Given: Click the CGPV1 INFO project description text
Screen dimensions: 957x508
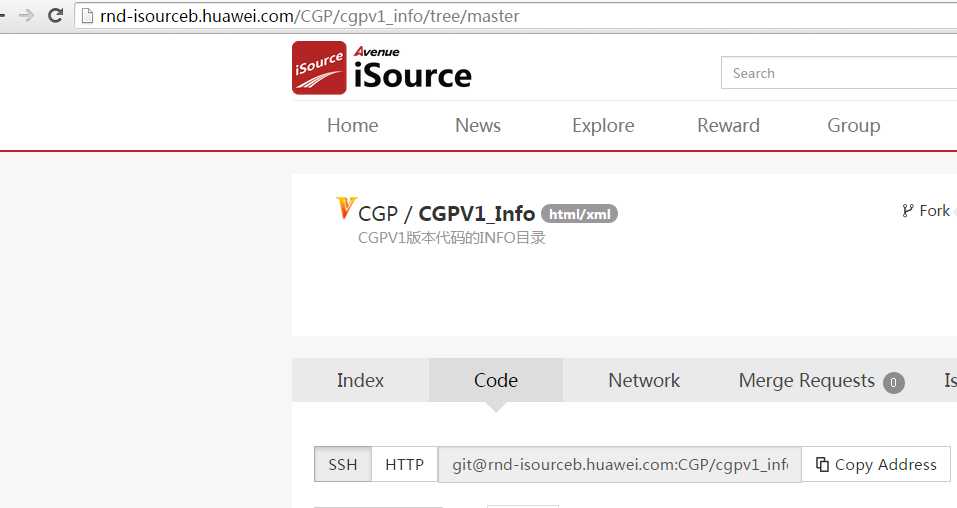Looking at the screenshot, I should point(452,238).
